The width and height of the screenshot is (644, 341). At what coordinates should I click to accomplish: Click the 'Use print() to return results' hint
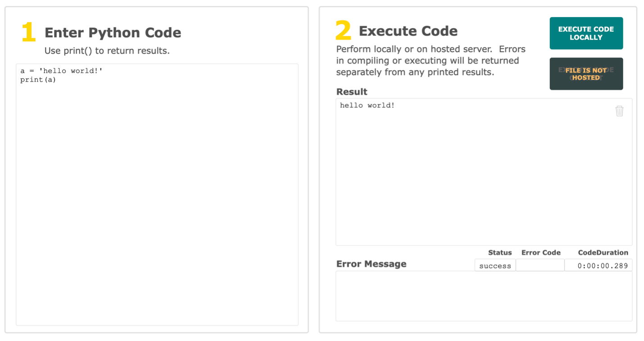tap(107, 51)
